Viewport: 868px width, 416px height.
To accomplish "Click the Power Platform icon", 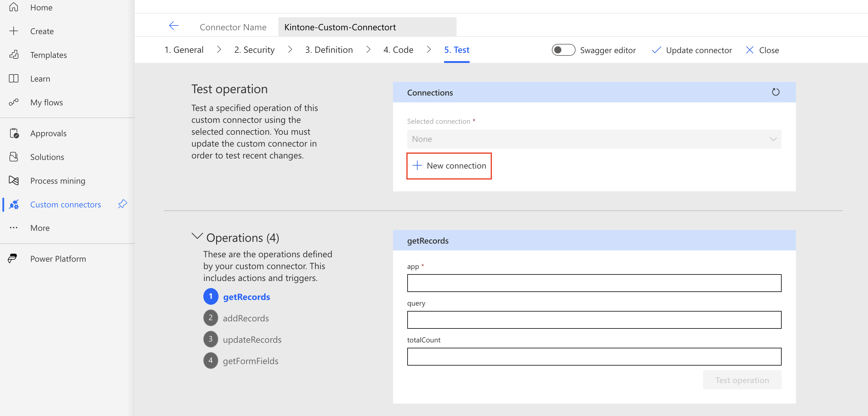I will [x=13, y=259].
